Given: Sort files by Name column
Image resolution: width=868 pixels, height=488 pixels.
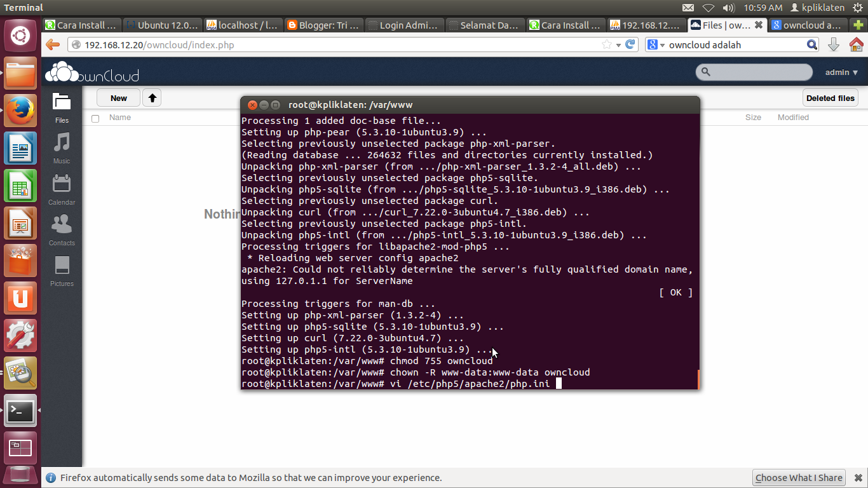Looking at the screenshot, I should point(120,118).
